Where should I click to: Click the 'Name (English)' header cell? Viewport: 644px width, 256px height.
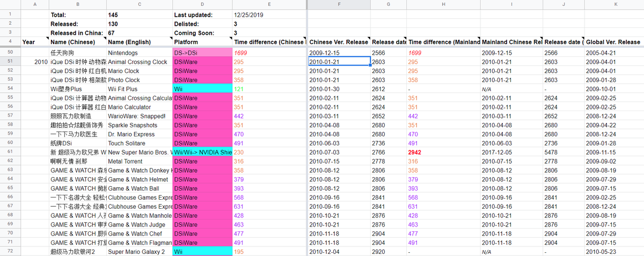140,42
